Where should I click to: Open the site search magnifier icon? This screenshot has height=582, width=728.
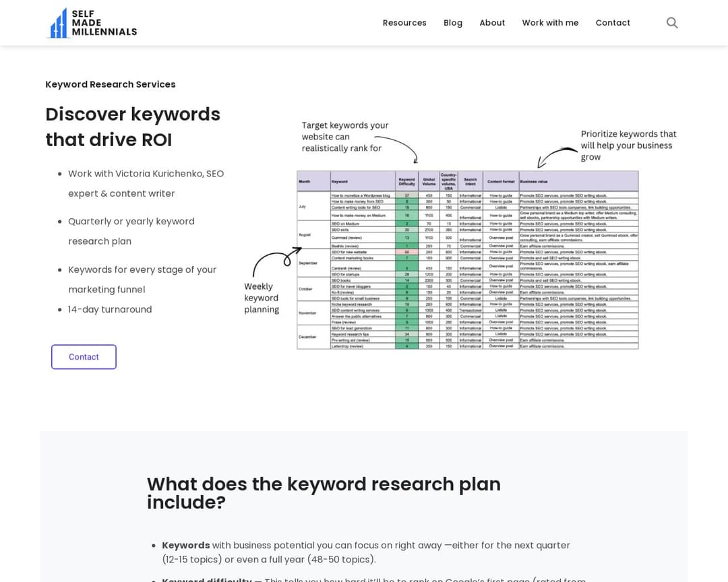click(x=672, y=23)
